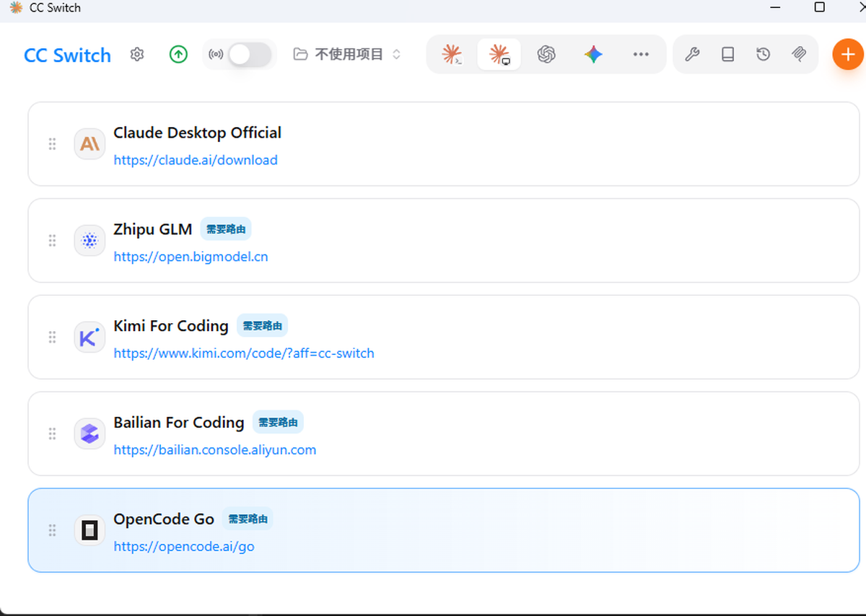866x616 pixels.
Task: Switch to the OpenAI Codex tab
Action: coord(546,54)
